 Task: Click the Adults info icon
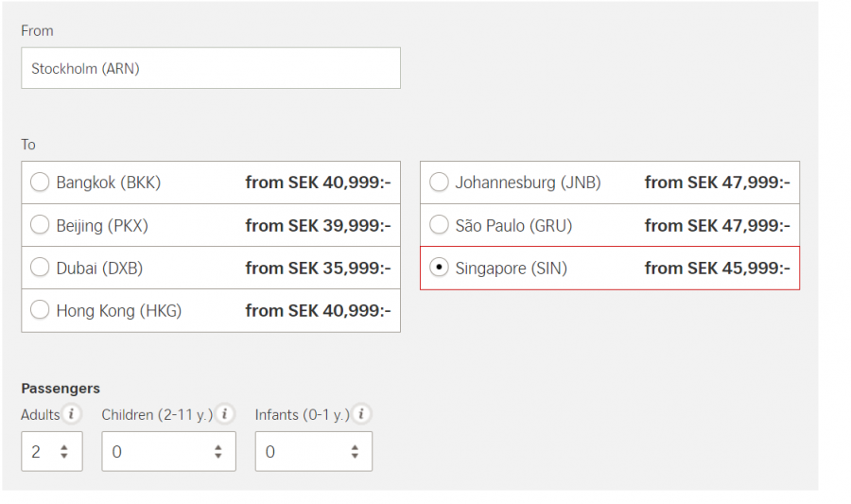pos(73,414)
